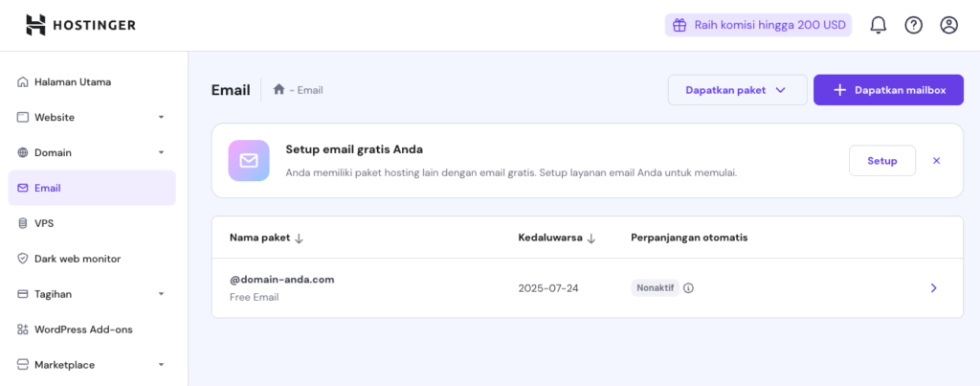
Task: Click the Hostinger logo
Action: click(x=81, y=25)
